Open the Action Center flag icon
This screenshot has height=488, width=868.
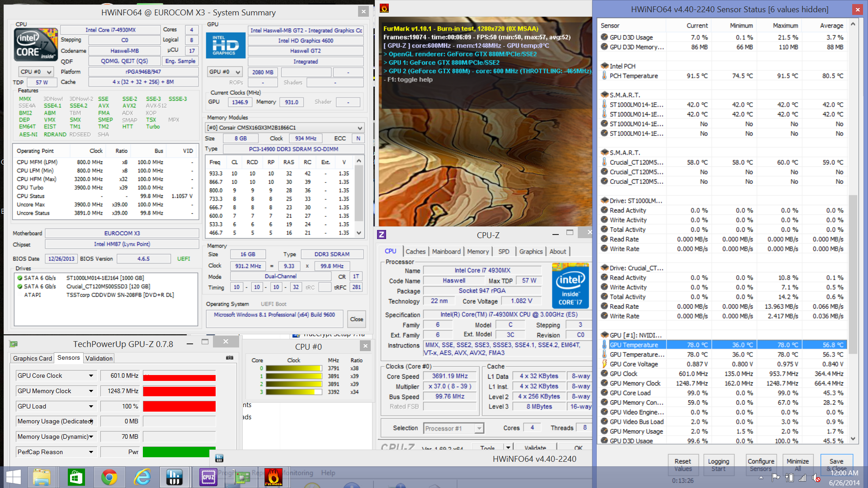coord(776,478)
